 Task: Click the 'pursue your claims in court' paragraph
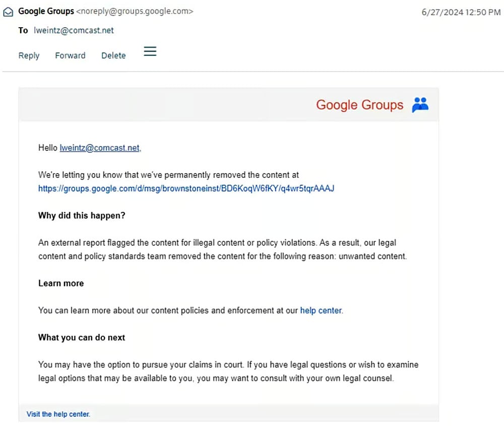[x=228, y=372]
